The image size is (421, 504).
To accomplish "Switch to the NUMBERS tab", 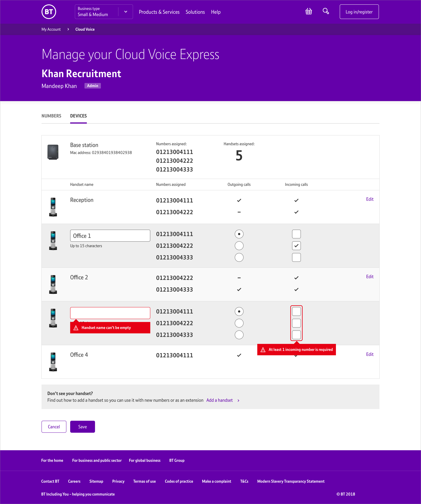I will tap(51, 116).
